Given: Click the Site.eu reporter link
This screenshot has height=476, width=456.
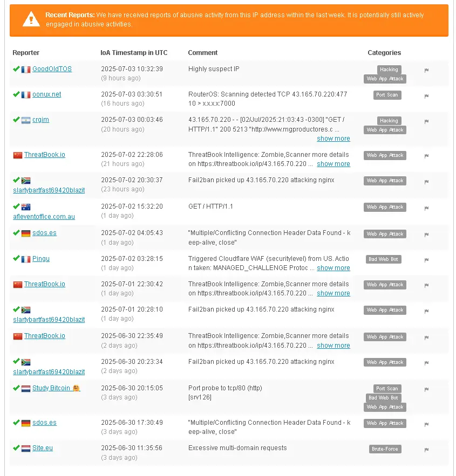Looking at the screenshot, I should tap(43, 448).
